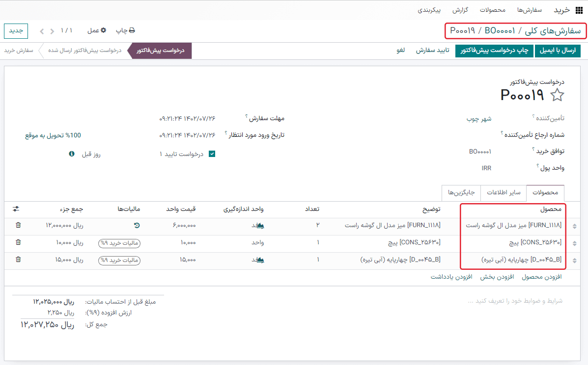Viewport: 588px width, 365px height.
Task: Click the افزودن محصول link
Action: pyautogui.click(x=540, y=277)
